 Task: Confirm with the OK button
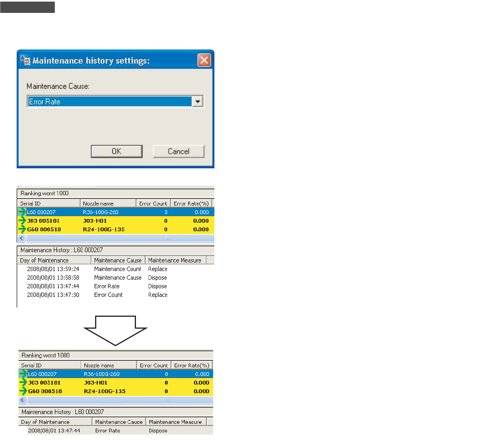(x=117, y=151)
